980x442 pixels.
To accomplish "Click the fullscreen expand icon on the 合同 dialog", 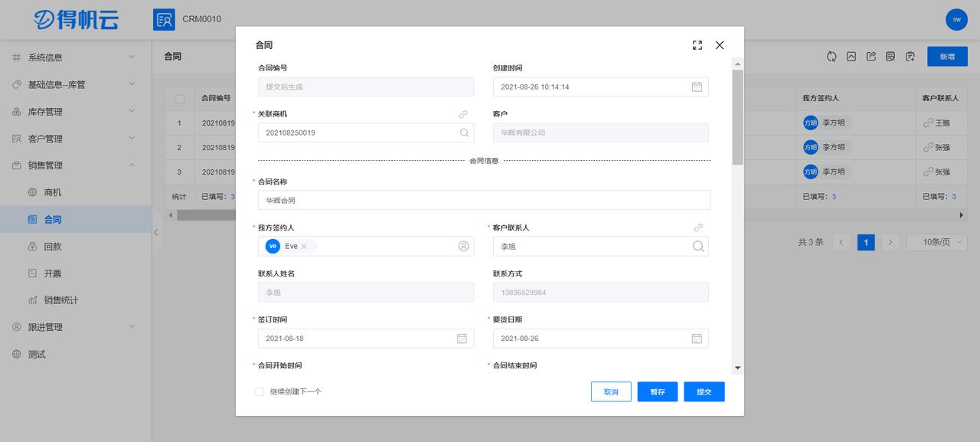I will 697,44.
